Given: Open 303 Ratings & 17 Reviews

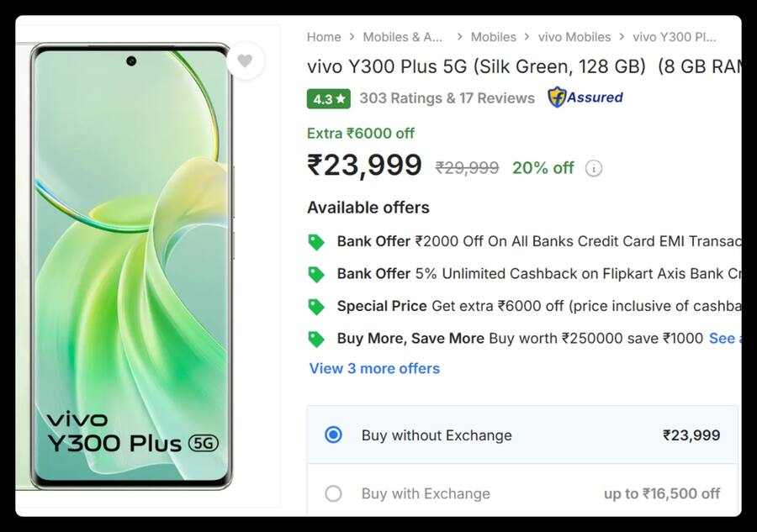Looking at the screenshot, I should click(x=443, y=98).
